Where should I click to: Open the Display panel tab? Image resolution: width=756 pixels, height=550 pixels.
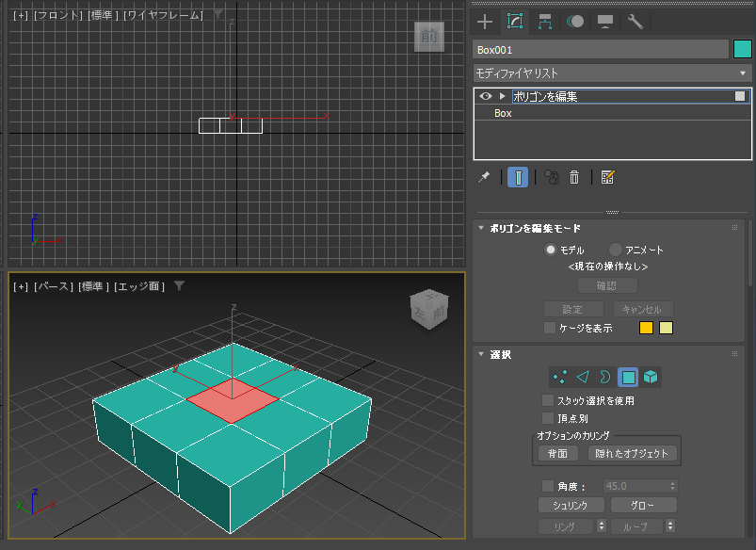605,22
